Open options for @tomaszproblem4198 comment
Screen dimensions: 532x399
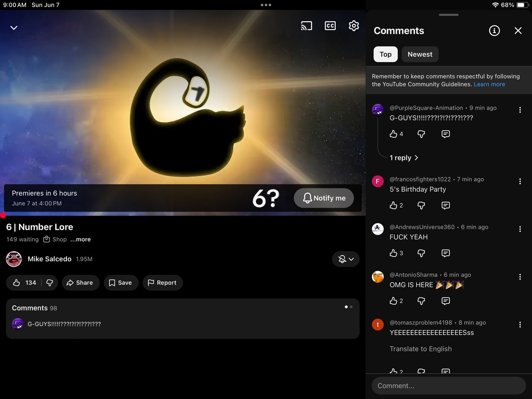tap(520, 324)
